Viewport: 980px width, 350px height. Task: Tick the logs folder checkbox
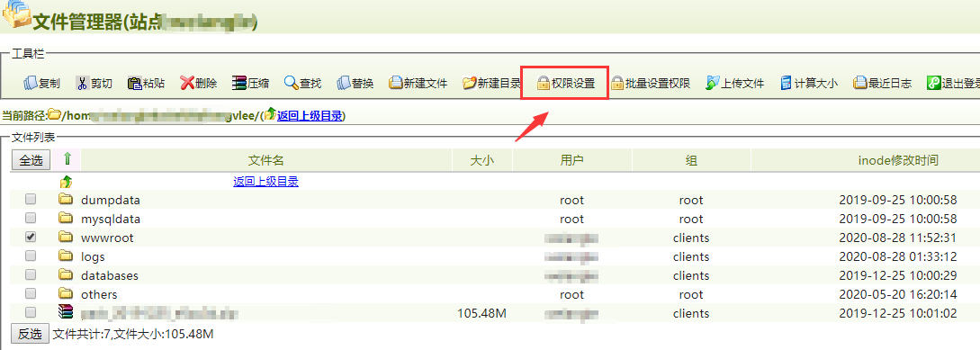30,256
